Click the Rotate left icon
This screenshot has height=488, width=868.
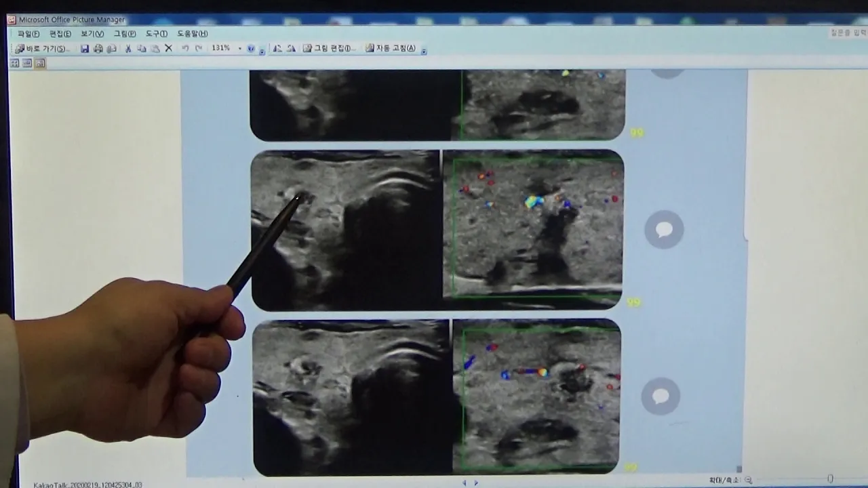coord(277,49)
